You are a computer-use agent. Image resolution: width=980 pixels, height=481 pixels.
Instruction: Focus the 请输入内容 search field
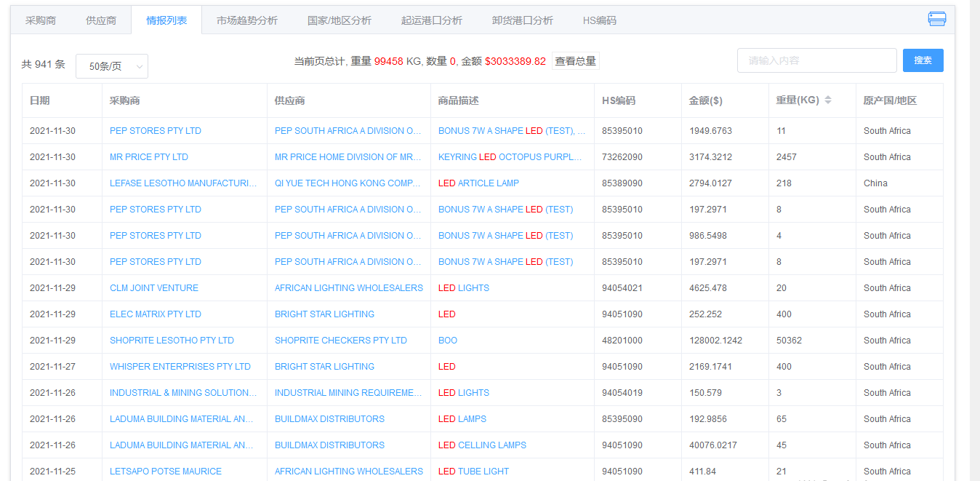[x=817, y=60]
